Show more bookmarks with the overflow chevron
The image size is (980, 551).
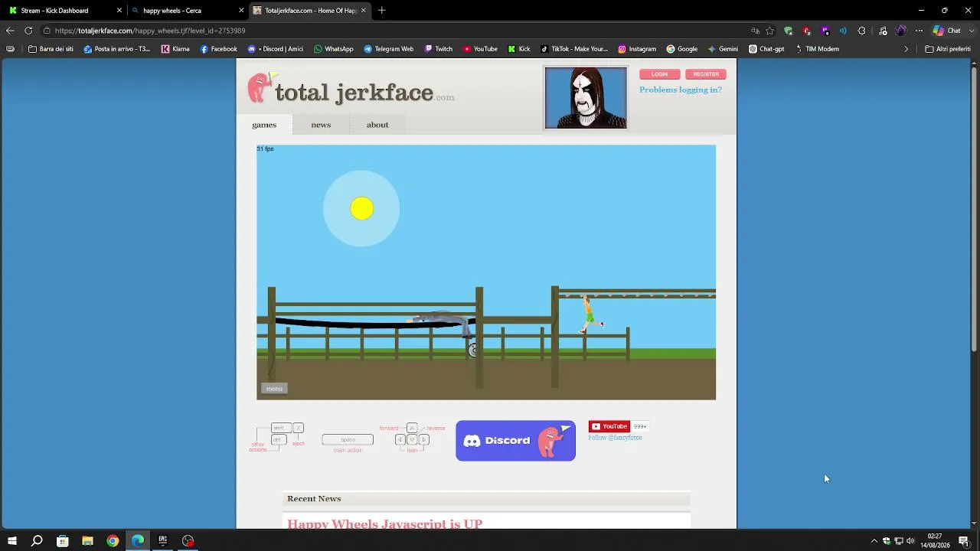906,49
